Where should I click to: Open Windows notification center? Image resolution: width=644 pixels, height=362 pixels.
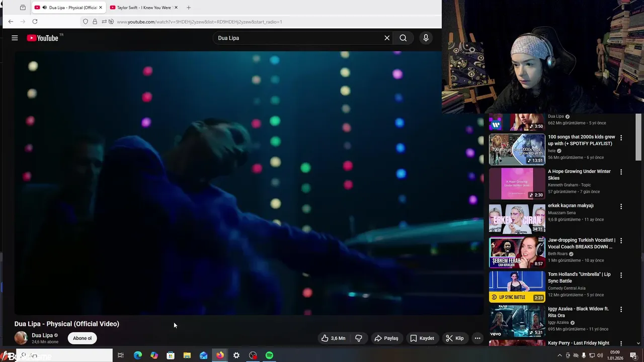tap(633, 355)
